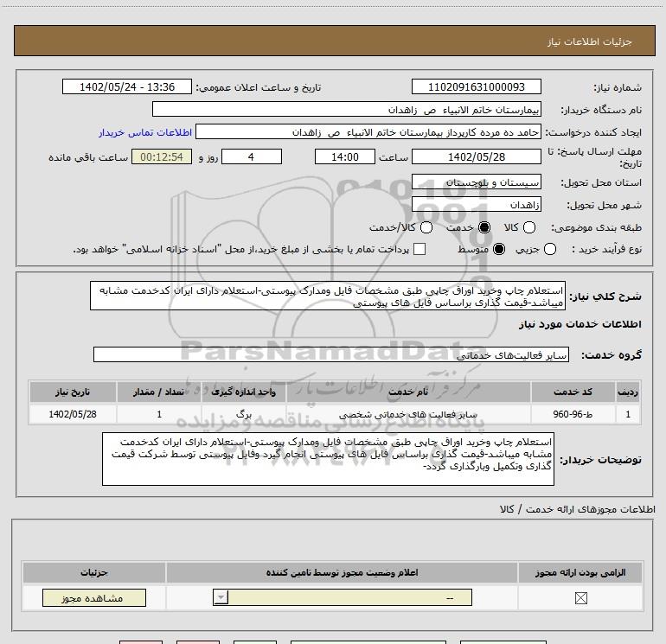Click the buyer organization name field

[x=347, y=109]
